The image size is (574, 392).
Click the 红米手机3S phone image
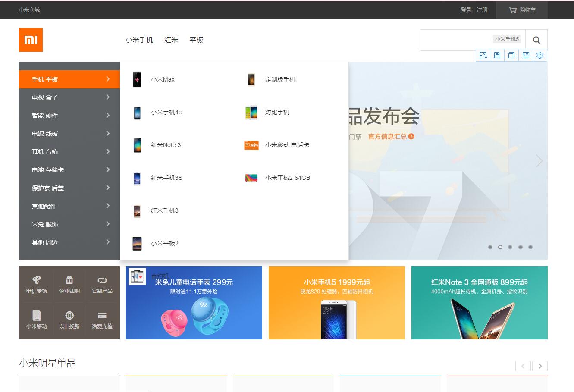click(x=137, y=178)
